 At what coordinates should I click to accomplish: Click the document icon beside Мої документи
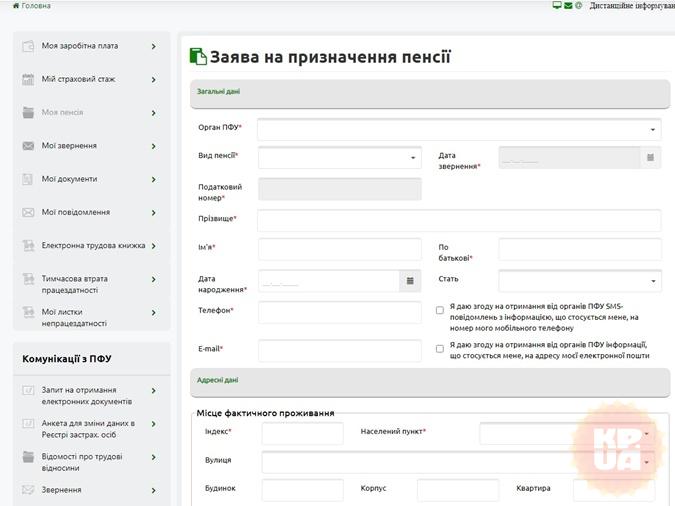pyautogui.click(x=28, y=180)
